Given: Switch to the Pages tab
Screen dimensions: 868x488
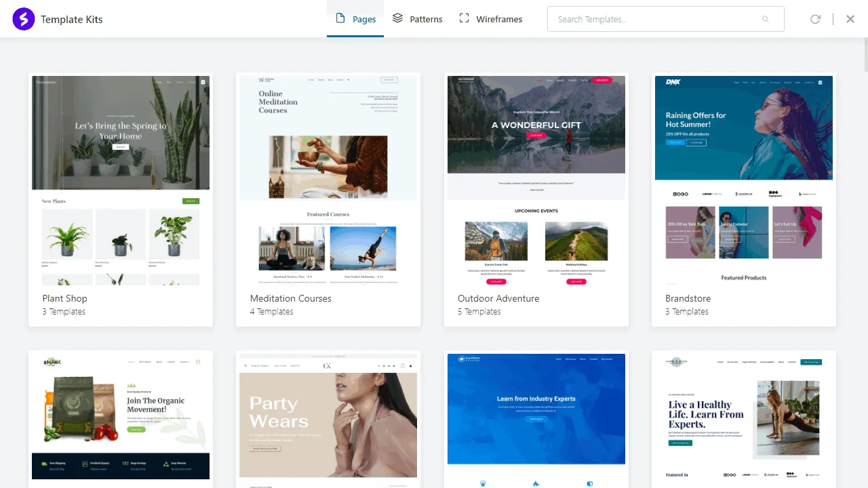Looking at the screenshot, I should pos(355,19).
